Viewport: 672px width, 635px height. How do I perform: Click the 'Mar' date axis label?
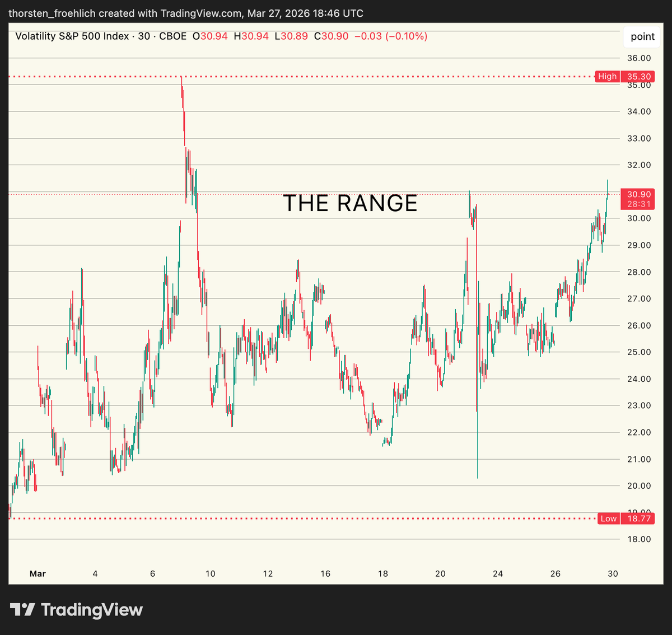point(38,573)
